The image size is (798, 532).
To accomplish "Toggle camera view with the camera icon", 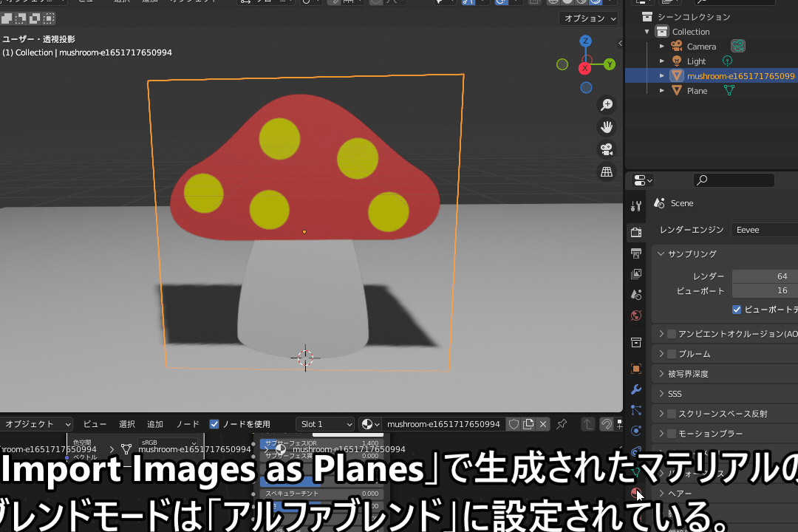I will tap(607, 149).
